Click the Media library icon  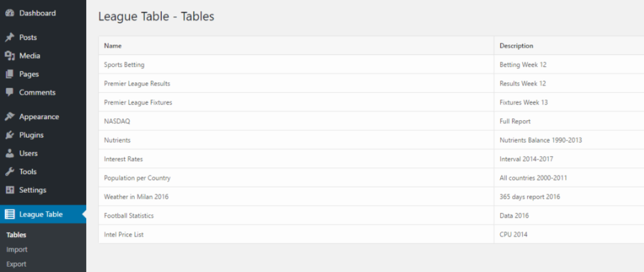[9, 56]
